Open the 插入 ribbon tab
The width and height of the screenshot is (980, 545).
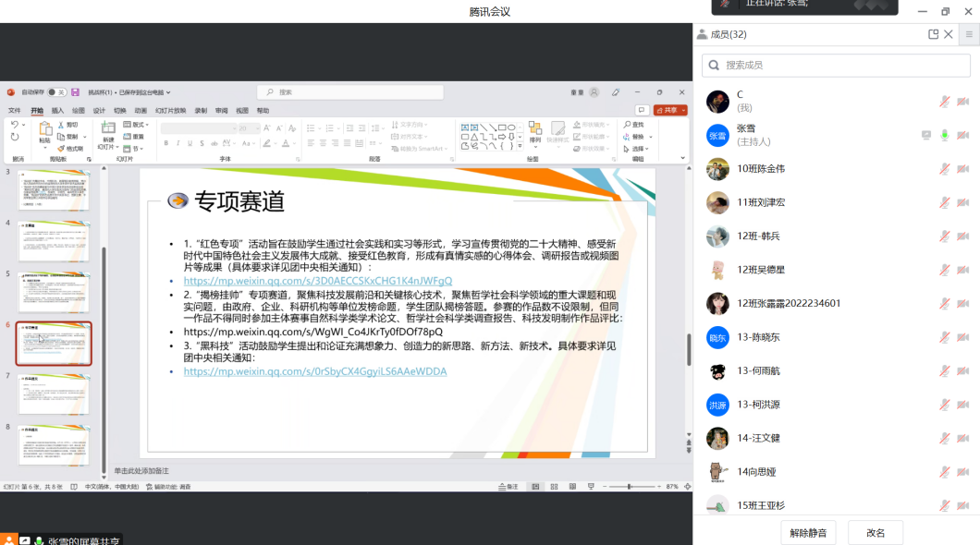[57, 110]
